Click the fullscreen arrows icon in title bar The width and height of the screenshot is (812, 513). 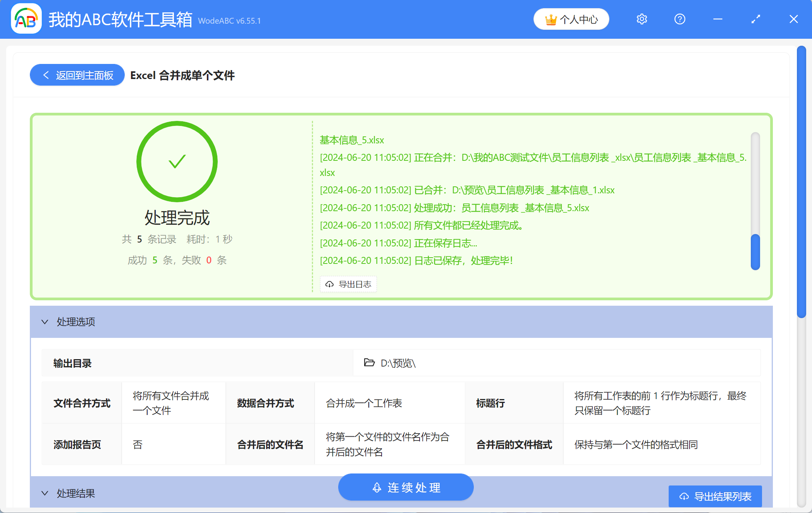click(755, 19)
